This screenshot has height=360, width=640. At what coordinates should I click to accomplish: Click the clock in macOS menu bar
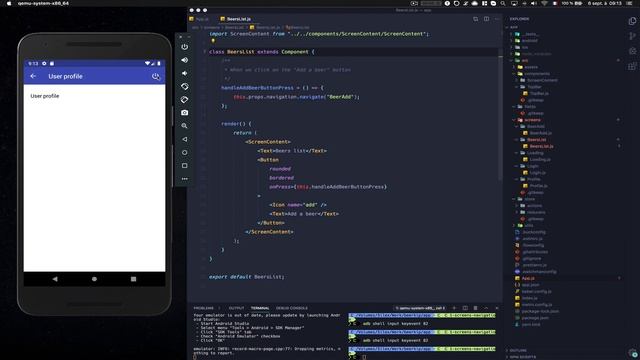click(604, 3)
